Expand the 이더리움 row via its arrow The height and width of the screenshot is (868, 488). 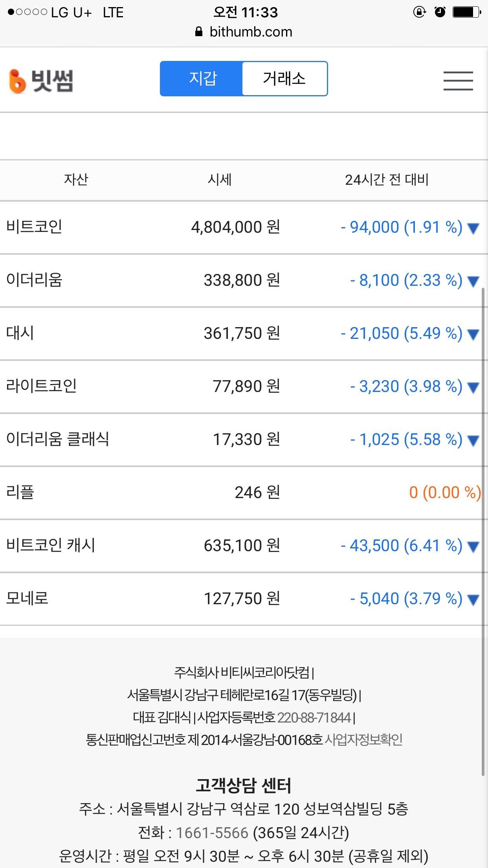473,281
